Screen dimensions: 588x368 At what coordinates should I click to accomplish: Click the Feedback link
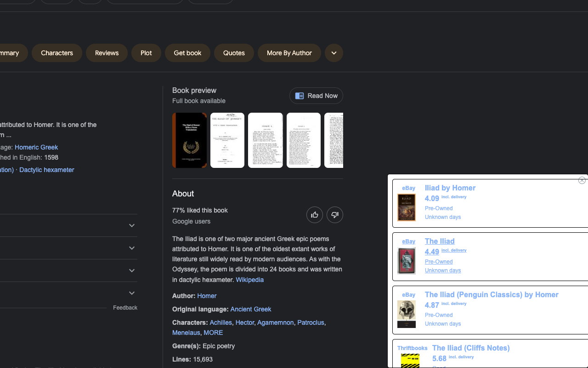pyautogui.click(x=125, y=308)
